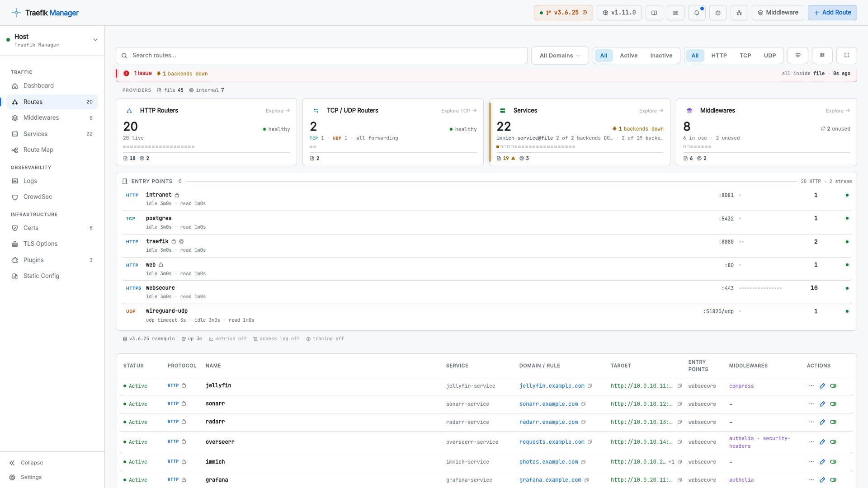
Task: Go to Dashboard in the sidebar
Action: click(x=52, y=86)
